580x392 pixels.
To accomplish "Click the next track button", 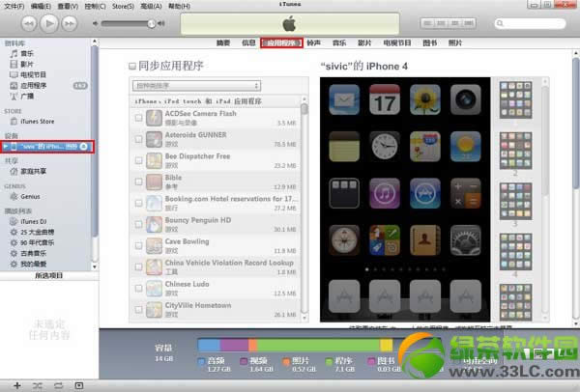I will (x=70, y=23).
